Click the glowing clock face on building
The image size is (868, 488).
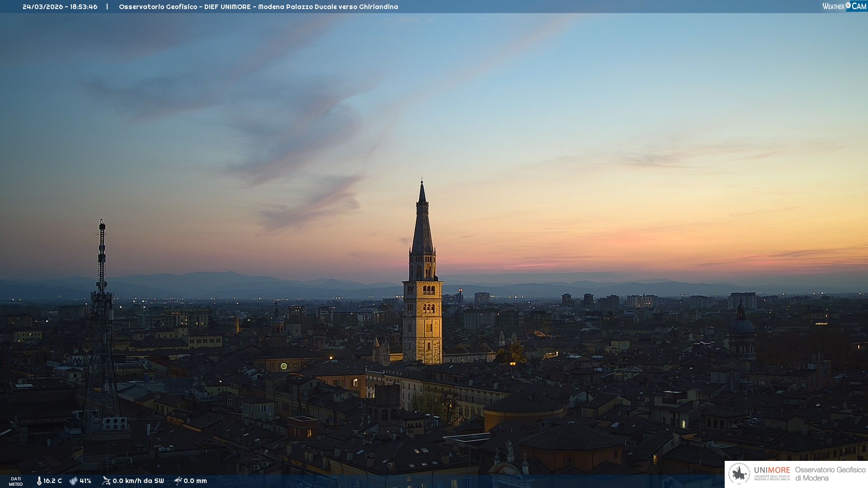283,366
